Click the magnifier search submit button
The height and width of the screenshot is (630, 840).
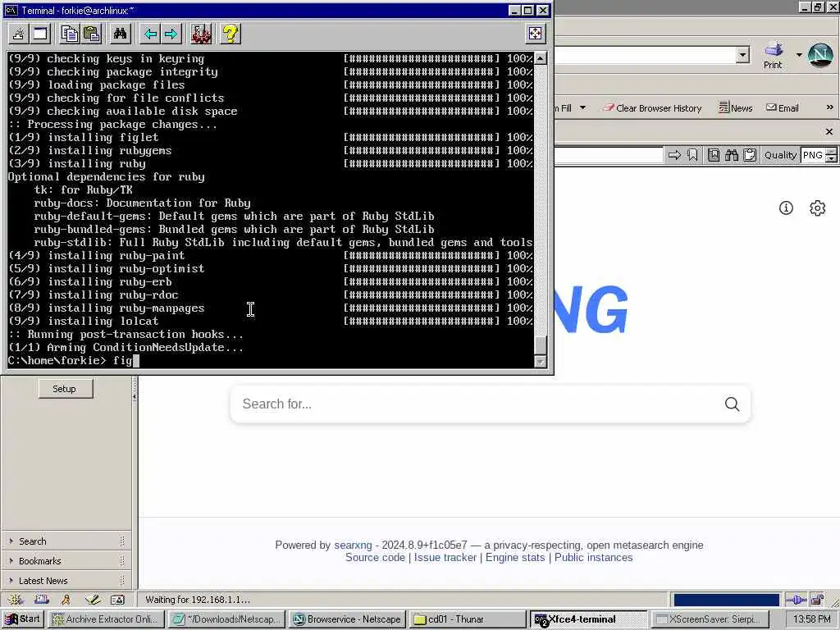pos(733,404)
